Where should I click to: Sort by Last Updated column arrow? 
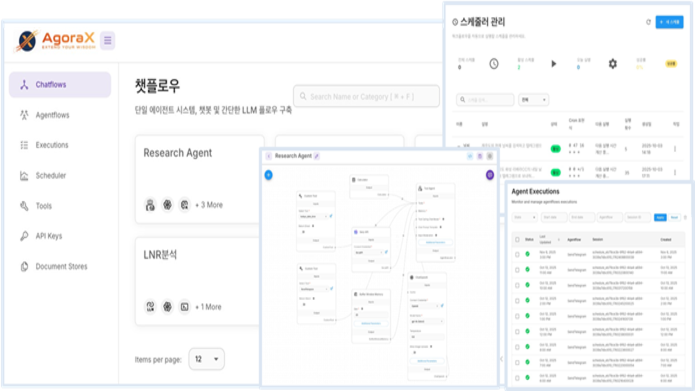pos(558,239)
